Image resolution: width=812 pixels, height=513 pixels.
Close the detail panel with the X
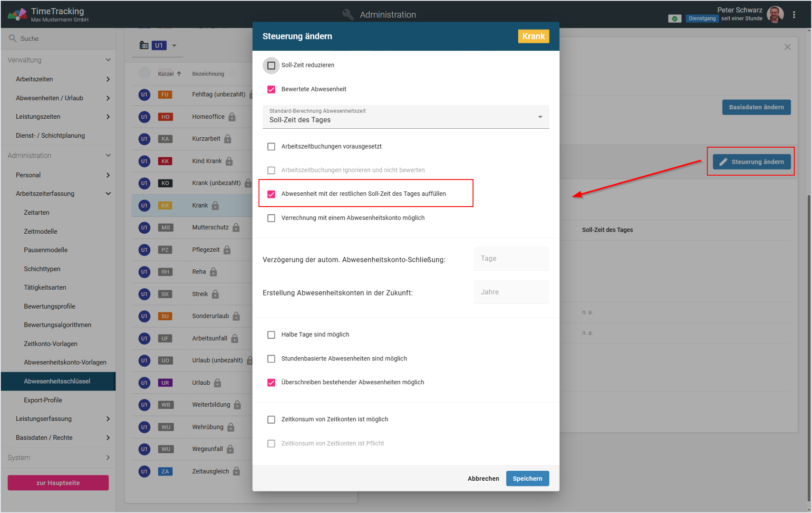(787, 47)
